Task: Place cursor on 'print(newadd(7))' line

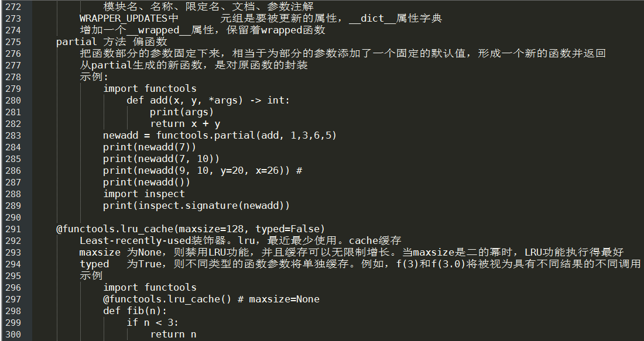Action: coord(150,147)
